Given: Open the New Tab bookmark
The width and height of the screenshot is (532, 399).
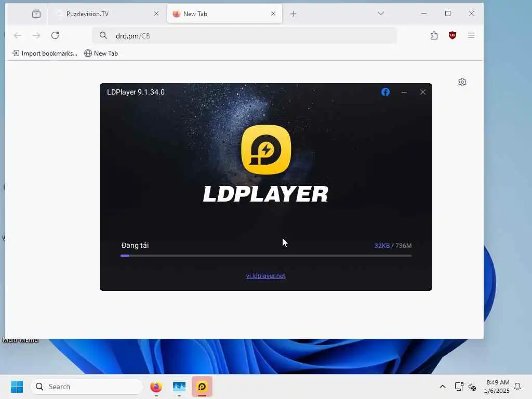Looking at the screenshot, I should (101, 54).
